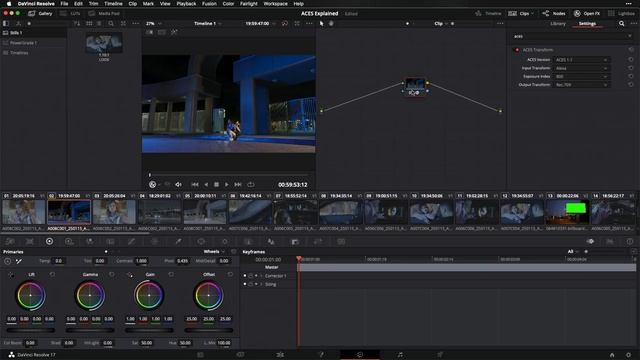Click the play forward button
This screenshot has width=640, height=360.
tap(227, 185)
